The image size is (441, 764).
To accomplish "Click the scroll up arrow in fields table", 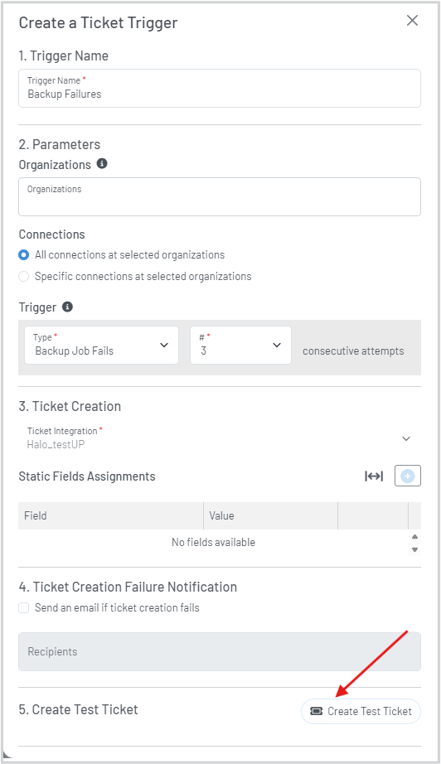I will click(x=415, y=536).
